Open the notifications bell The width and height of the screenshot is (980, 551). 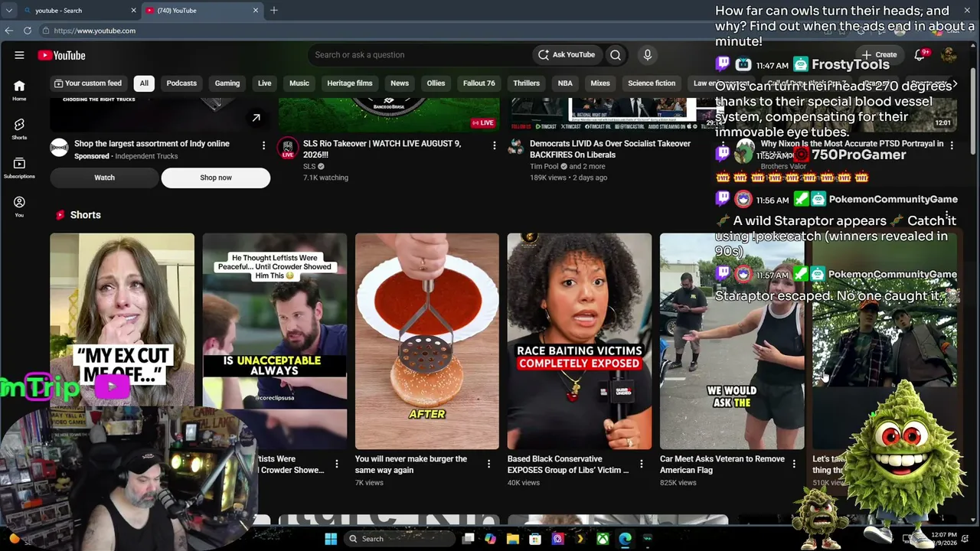pyautogui.click(x=920, y=55)
